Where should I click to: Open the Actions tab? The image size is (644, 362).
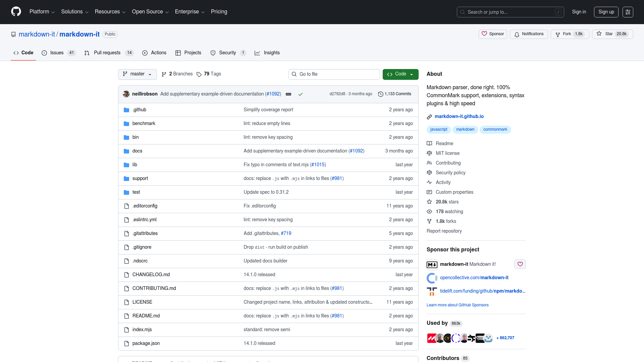tap(154, 53)
